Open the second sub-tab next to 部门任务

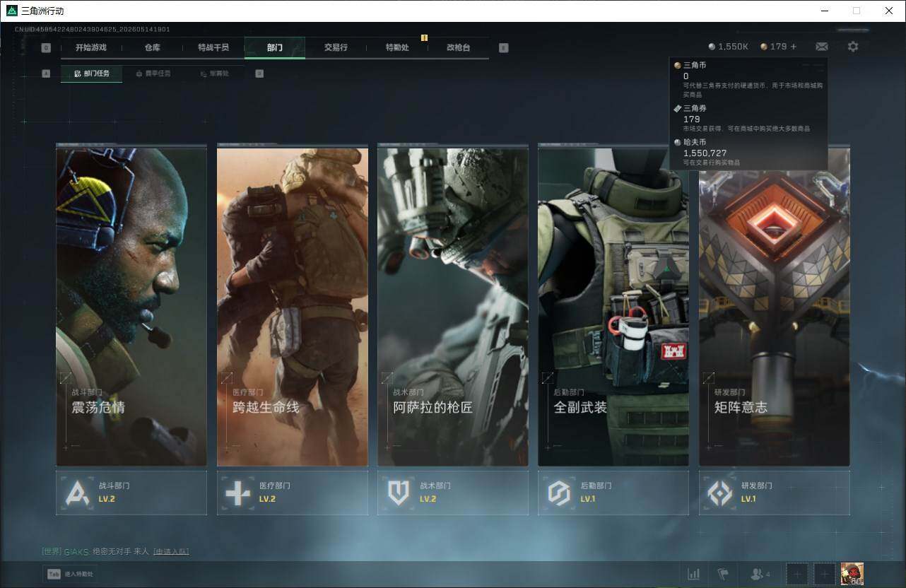[153, 73]
